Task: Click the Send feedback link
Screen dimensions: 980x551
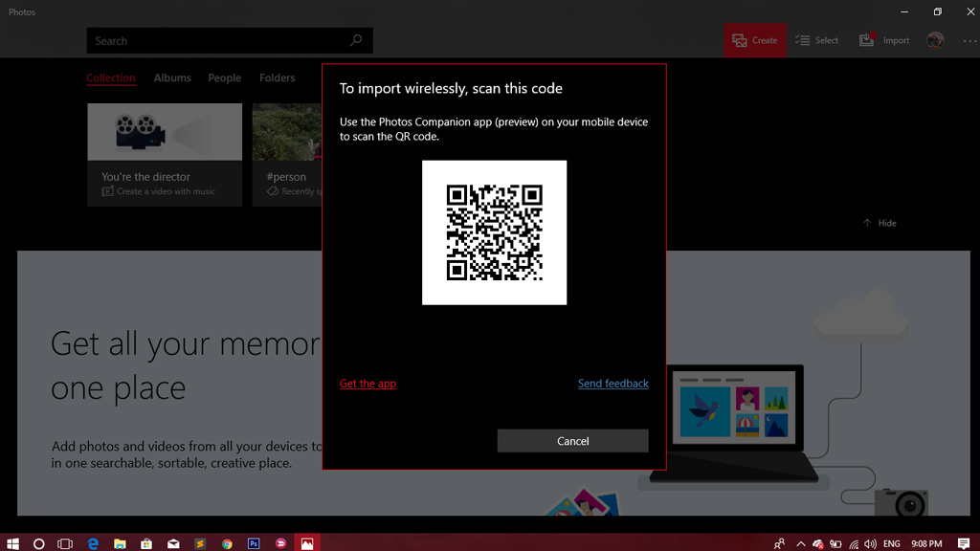Action: coord(612,384)
